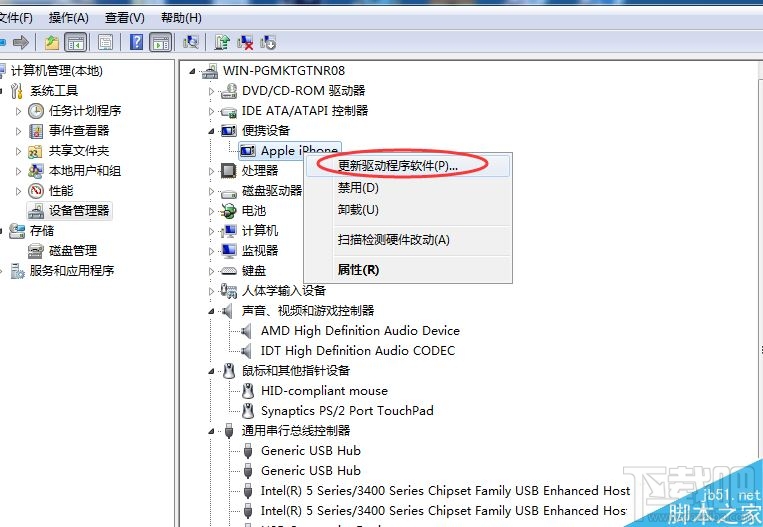Viewport: 763px width, 527px height.
Task: Expand IDE ATA/ATAPI 控制器 category
Action: pos(211,111)
